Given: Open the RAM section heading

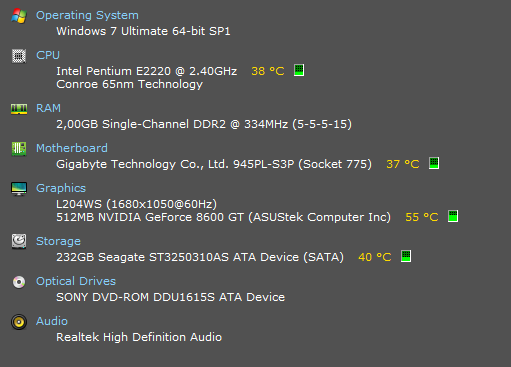Looking at the screenshot, I should [x=48, y=108].
